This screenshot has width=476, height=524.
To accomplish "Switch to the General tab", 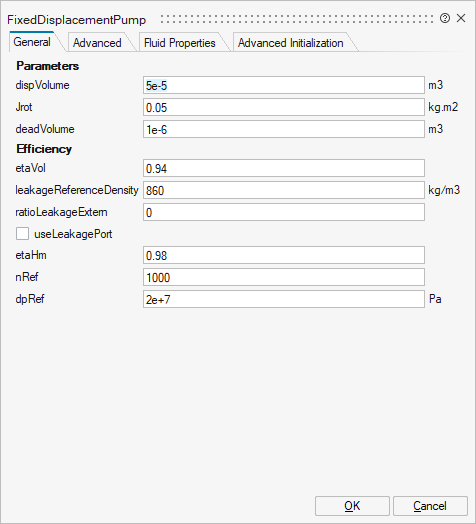I will [32, 42].
